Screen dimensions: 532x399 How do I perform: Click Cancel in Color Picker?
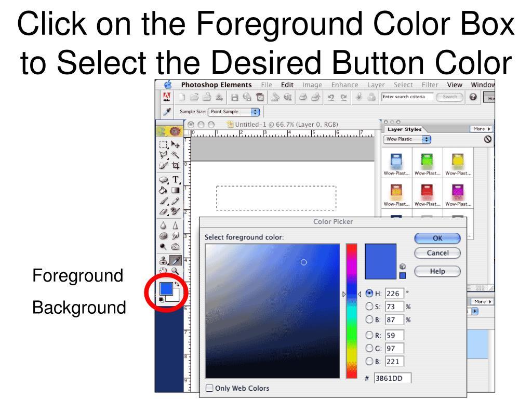point(437,253)
